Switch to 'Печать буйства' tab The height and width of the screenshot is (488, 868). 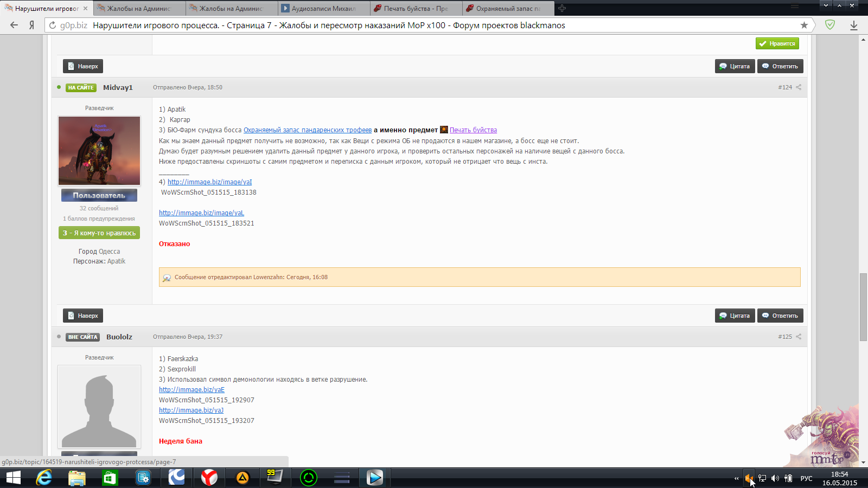(416, 8)
